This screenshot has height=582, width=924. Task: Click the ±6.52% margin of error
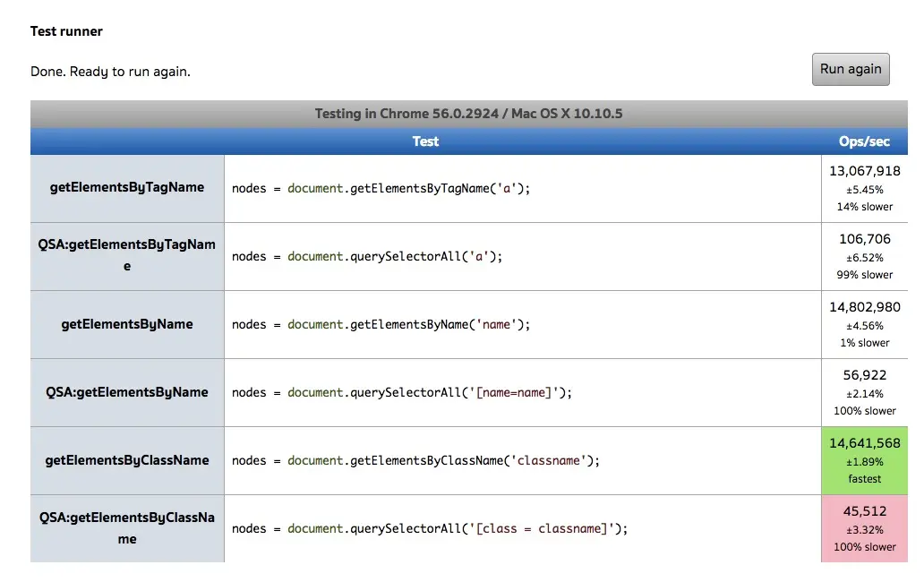[x=865, y=258]
